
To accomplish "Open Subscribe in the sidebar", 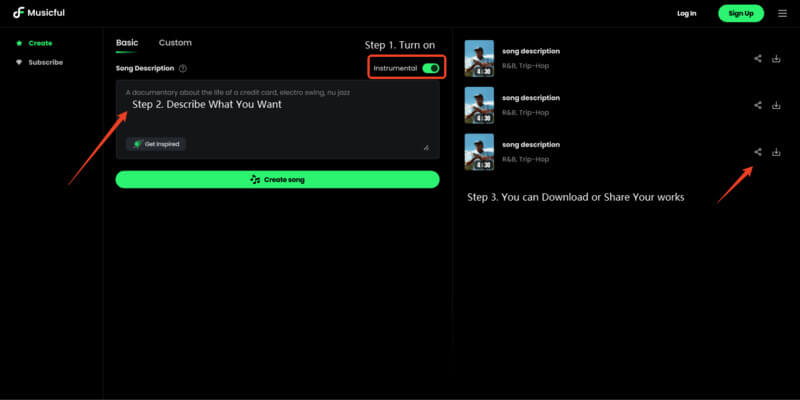I will pyautogui.click(x=40, y=62).
